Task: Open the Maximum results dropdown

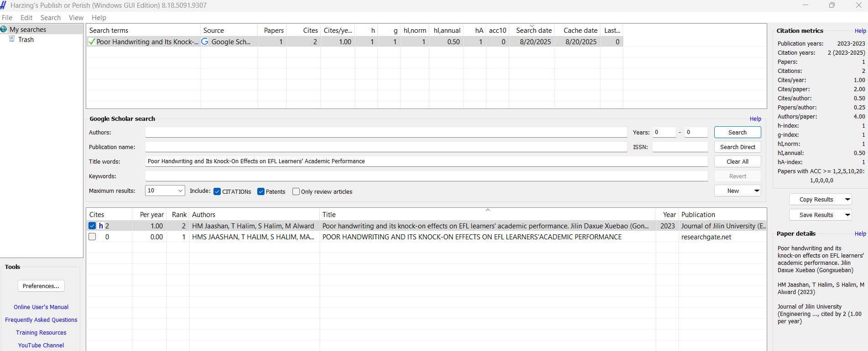Action: tap(180, 191)
